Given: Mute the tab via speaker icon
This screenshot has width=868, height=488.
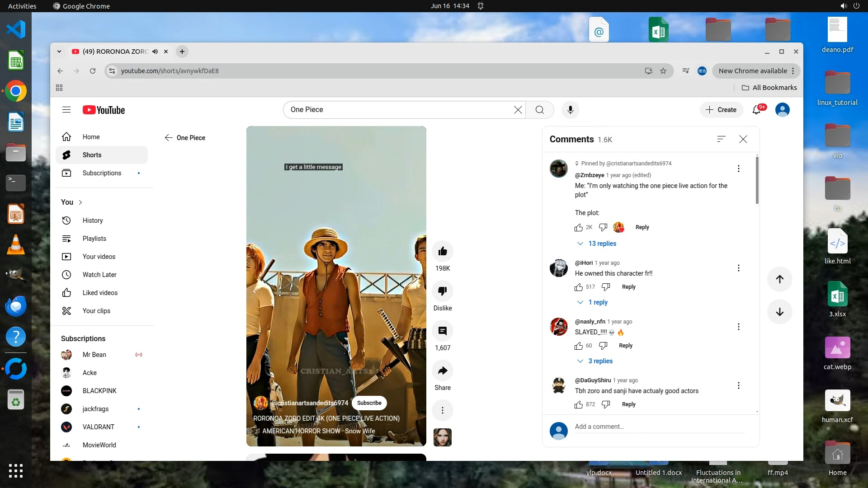Looking at the screenshot, I should point(155,52).
